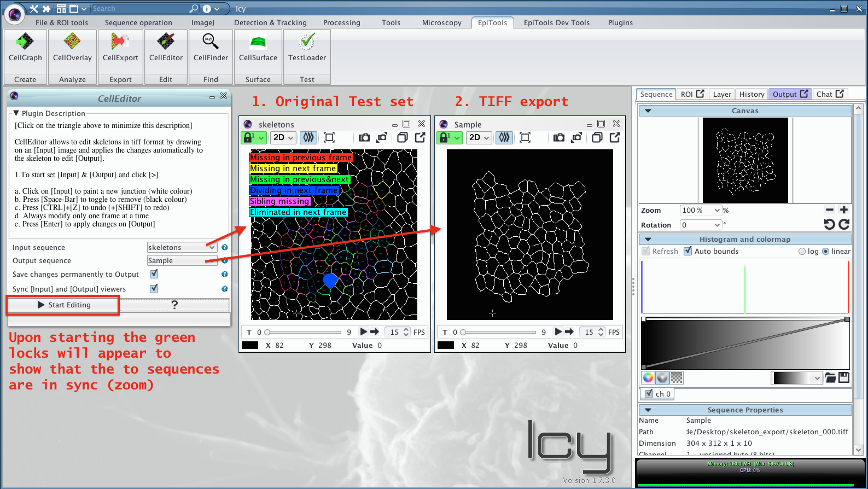The height and width of the screenshot is (489, 868).
Task: Open the EpiTools Dev Tools tab
Action: tap(557, 22)
